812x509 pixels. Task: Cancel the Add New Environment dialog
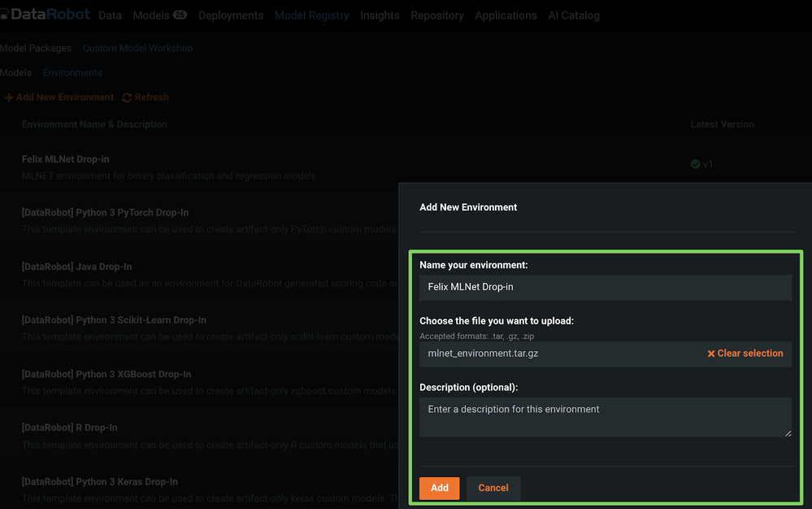[493, 488]
